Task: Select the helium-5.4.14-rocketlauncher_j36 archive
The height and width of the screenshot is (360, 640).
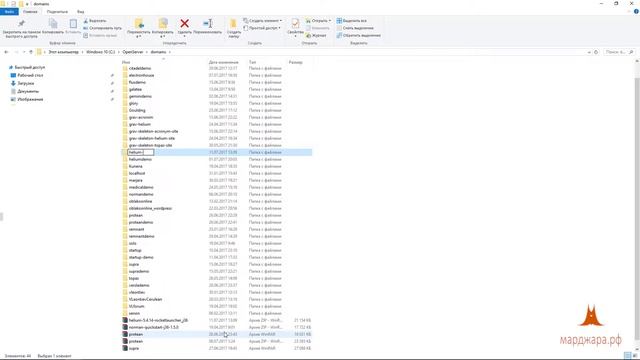Action: click(158, 320)
